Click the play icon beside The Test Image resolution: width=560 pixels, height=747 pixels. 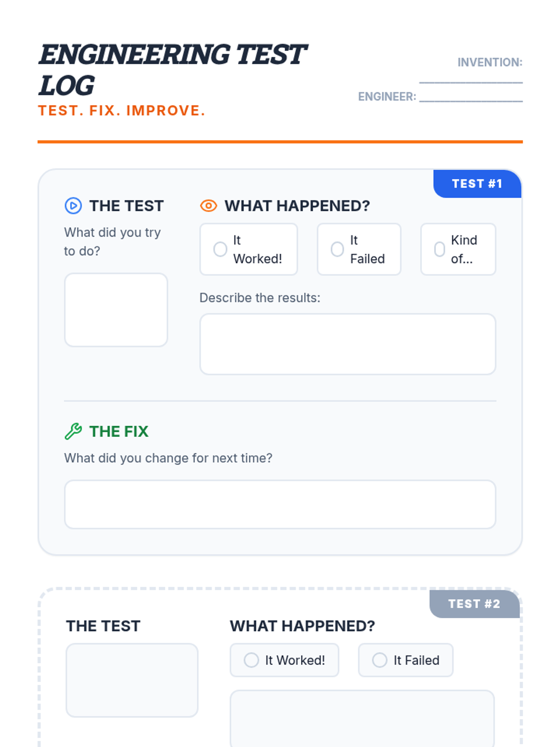point(73,206)
